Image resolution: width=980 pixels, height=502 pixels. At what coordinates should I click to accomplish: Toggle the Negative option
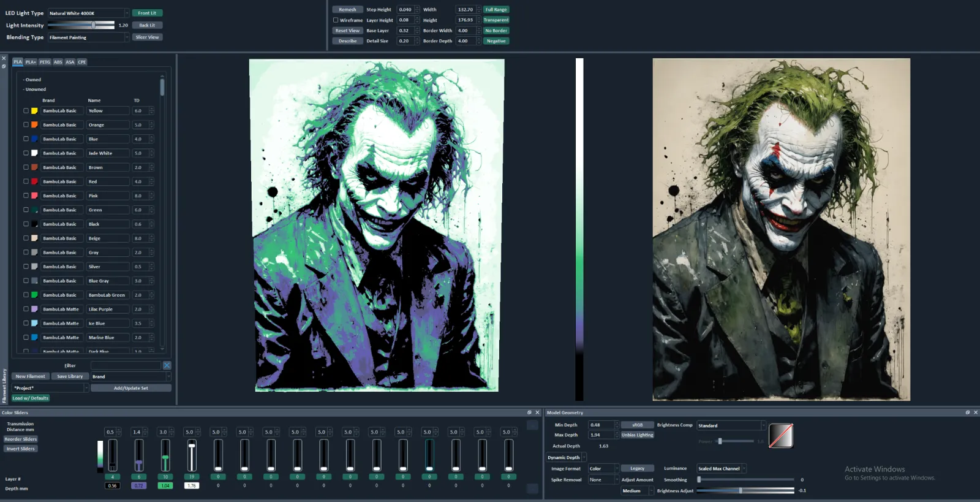[x=496, y=41]
